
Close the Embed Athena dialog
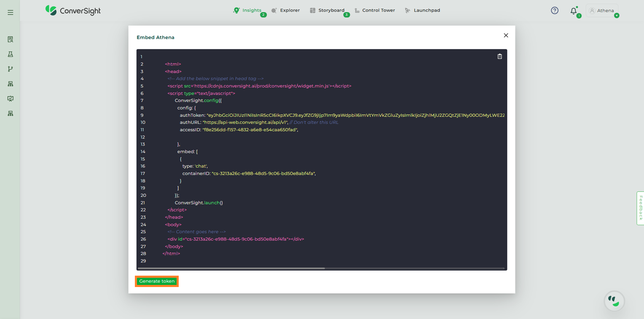tap(506, 35)
